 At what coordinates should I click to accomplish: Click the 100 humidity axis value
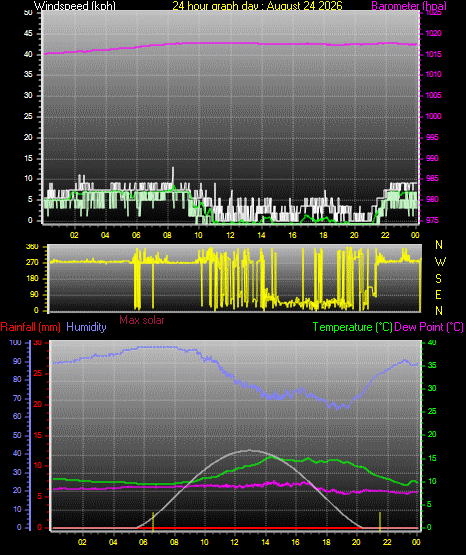click(x=15, y=343)
